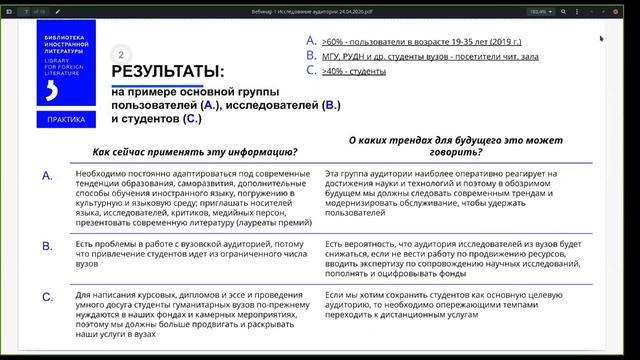Click the row letter C. in table

click(x=47, y=297)
